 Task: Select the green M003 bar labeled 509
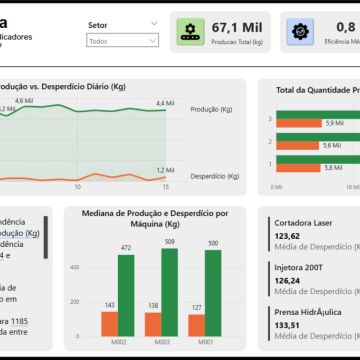(x=170, y=292)
